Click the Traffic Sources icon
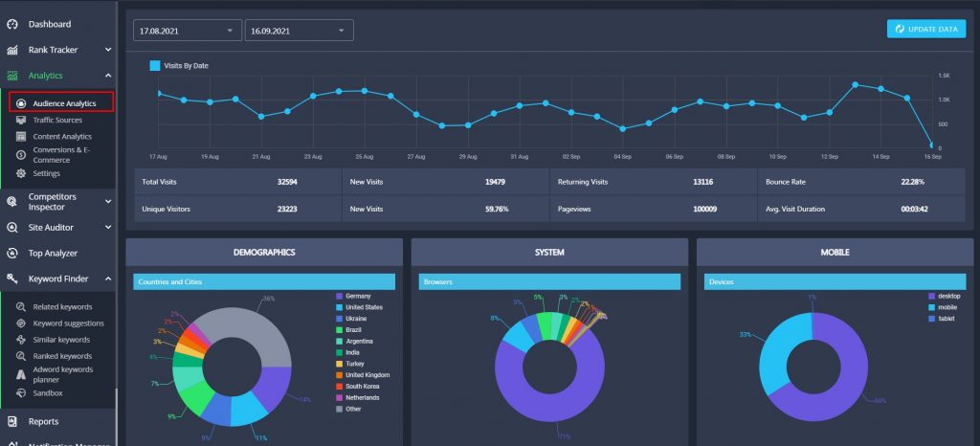 tap(21, 120)
